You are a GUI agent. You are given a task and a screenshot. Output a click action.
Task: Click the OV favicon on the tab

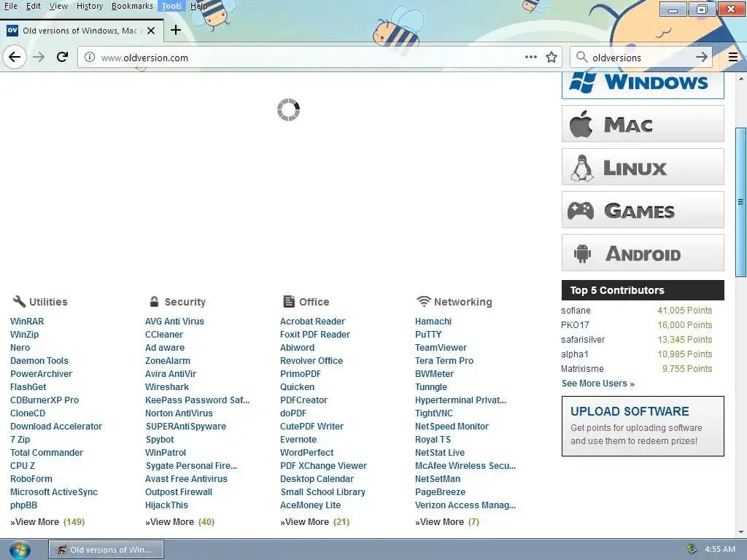pyautogui.click(x=12, y=31)
